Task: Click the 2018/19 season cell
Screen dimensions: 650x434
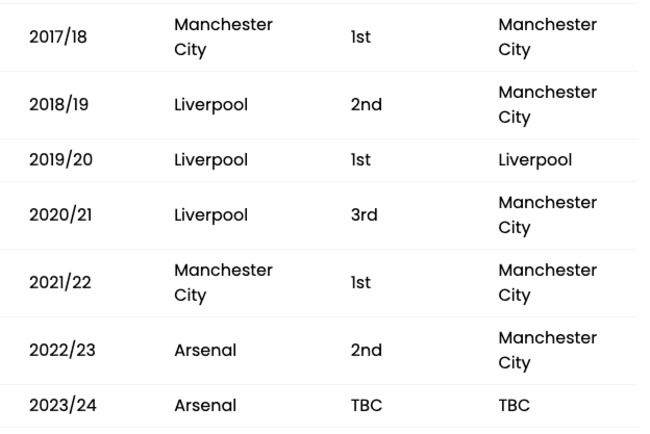Action: (x=58, y=105)
